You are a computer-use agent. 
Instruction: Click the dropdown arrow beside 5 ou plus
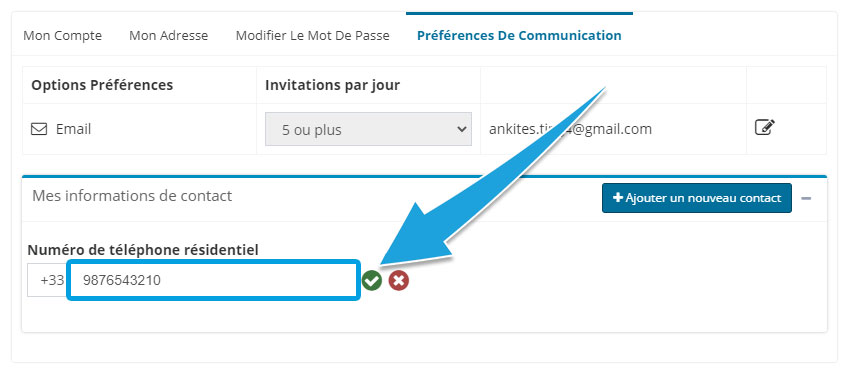tap(462, 129)
